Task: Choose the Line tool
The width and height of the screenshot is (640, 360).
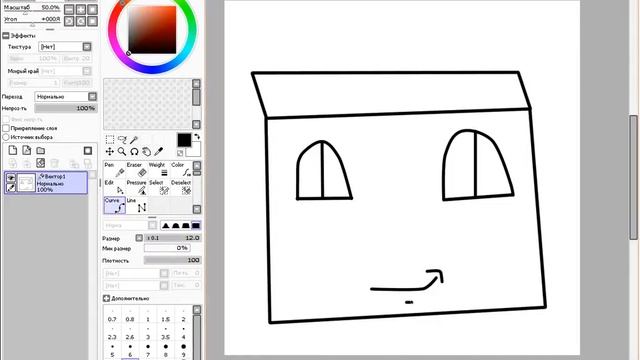Action: click(136, 205)
